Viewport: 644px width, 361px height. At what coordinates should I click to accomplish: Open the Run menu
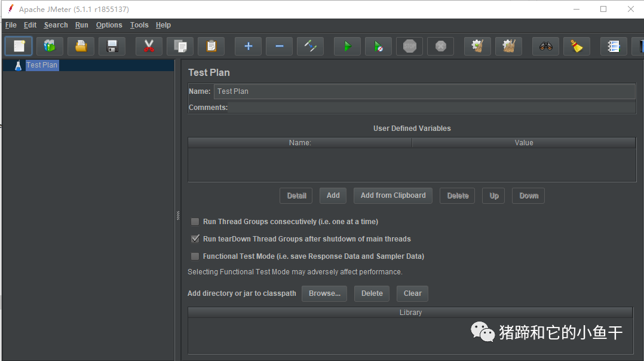pyautogui.click(x=82, y=25)
